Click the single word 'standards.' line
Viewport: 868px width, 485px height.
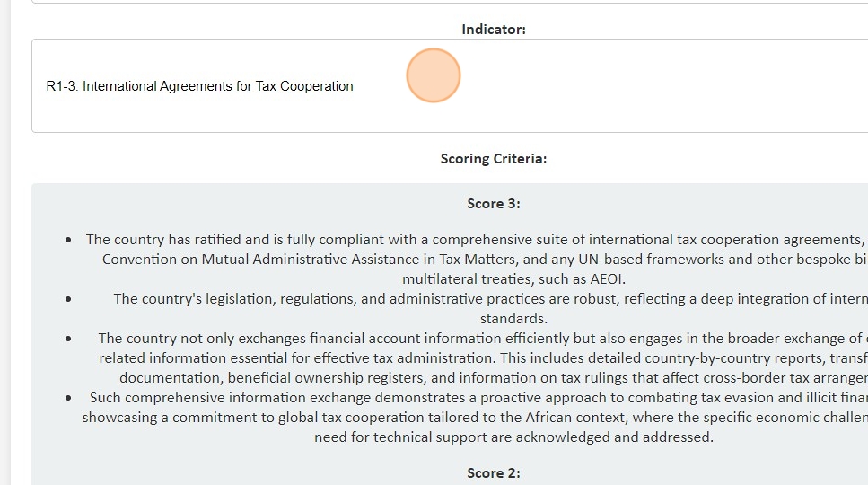(x=513, y=319)
